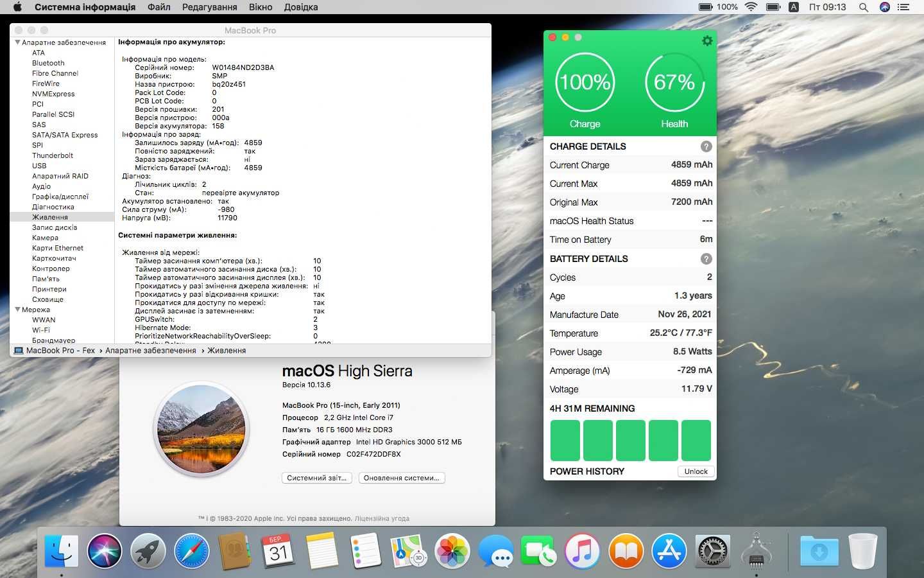Viewport: 924px width, 578px height.
Task: Select NVMExpress in the sidebar
Action: [53, 94]
